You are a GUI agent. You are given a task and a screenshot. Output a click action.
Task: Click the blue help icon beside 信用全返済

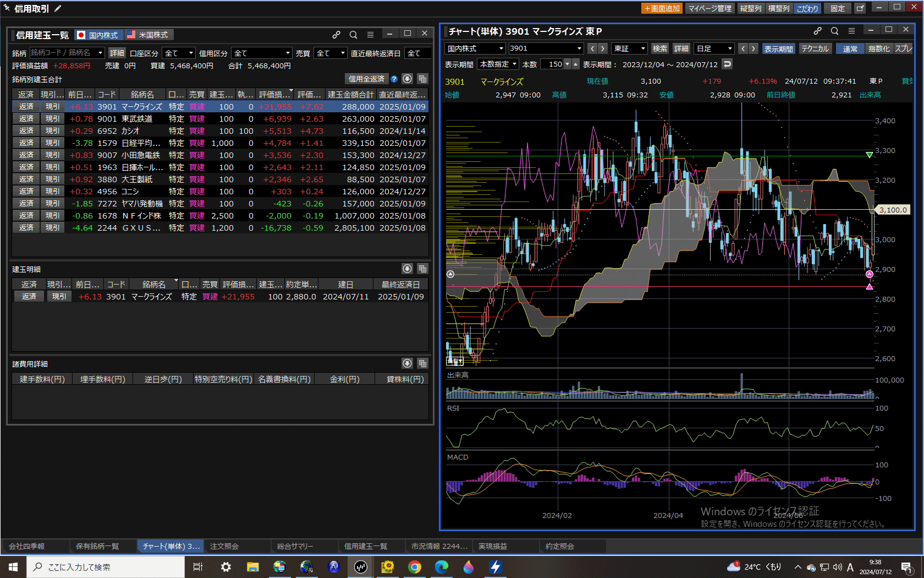pyautogui.click(x=394, y=79)
